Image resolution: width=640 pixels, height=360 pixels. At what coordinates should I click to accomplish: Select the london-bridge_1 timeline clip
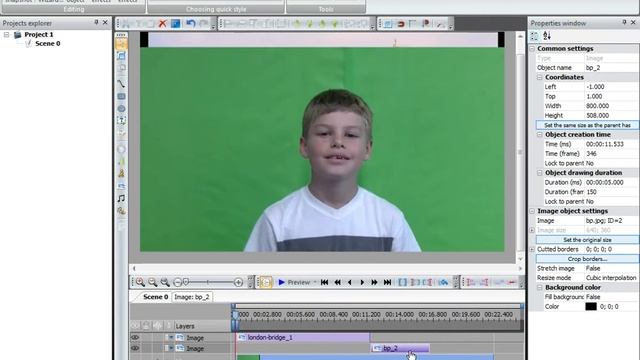click(303, 338)
